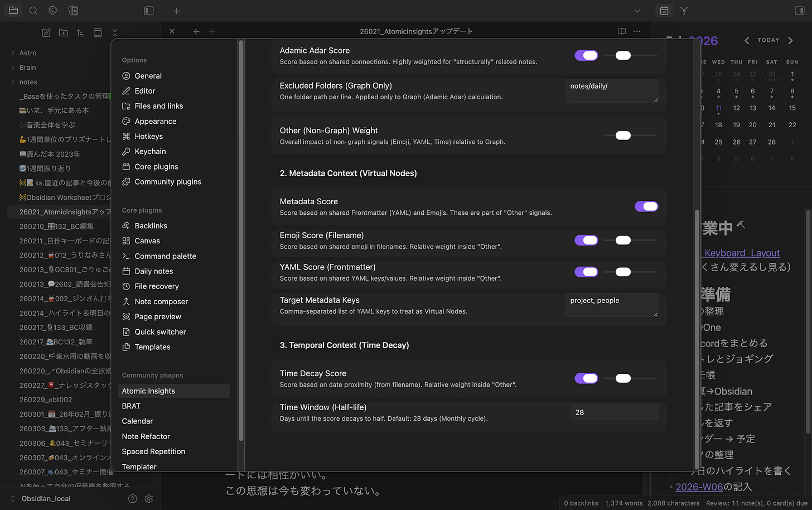The image size is (812, 510).
Task: Switch to reading view book icon
Action: coord(622,31)
